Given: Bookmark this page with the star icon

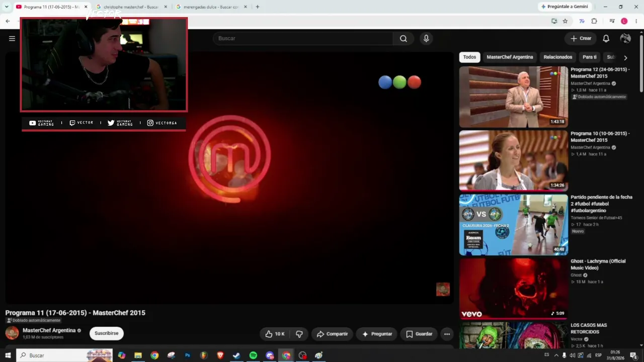Looking at the screenshot, I should pyautogui.click(x=565, y=21).
